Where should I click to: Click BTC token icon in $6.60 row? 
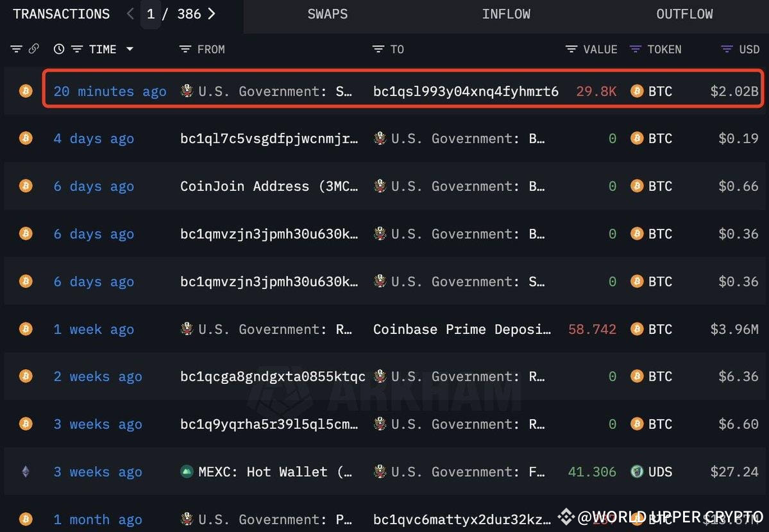(637, 424)
